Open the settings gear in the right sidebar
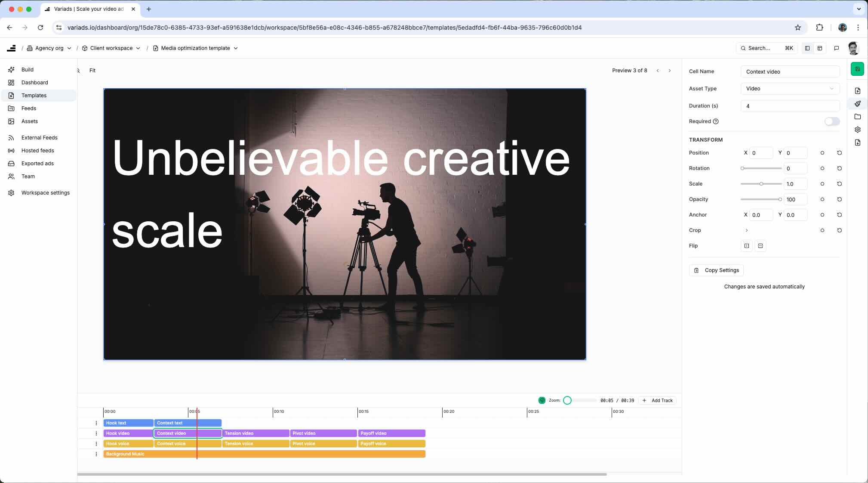This screenshot has width=868, height=483. click(x=857, y=129)
